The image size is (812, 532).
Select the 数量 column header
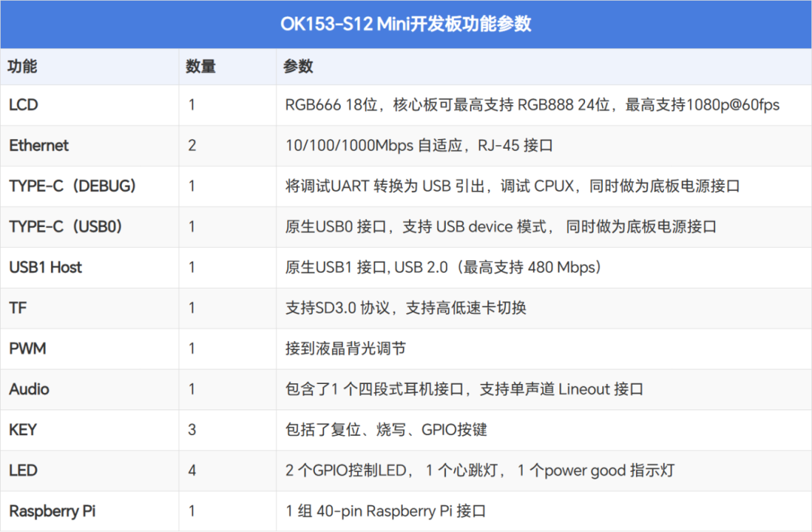click(x=200, y=67)
